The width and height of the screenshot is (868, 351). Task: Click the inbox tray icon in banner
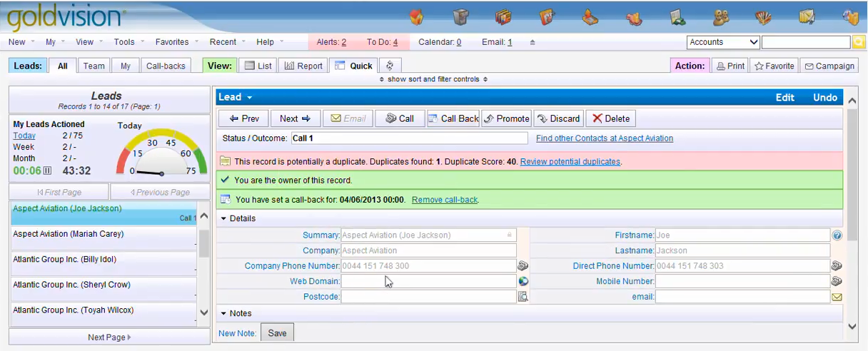coord(590,17)
